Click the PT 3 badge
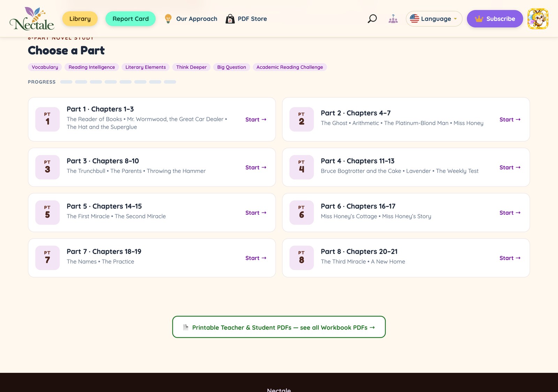The width and height of the screenshot is (558, 392). click(47, 167)
